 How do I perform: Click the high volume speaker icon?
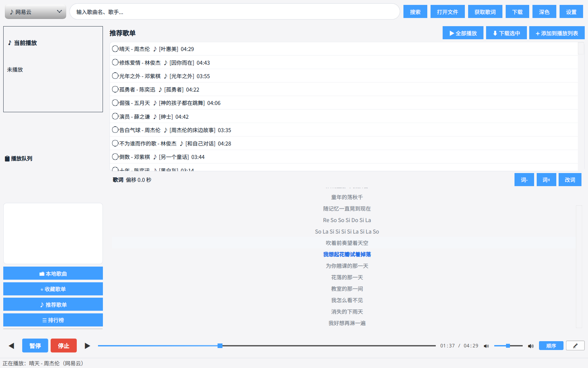531,346
